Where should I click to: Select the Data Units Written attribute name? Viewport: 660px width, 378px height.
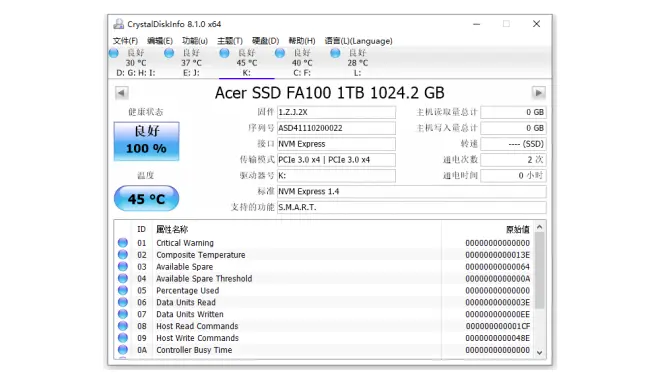190,314
